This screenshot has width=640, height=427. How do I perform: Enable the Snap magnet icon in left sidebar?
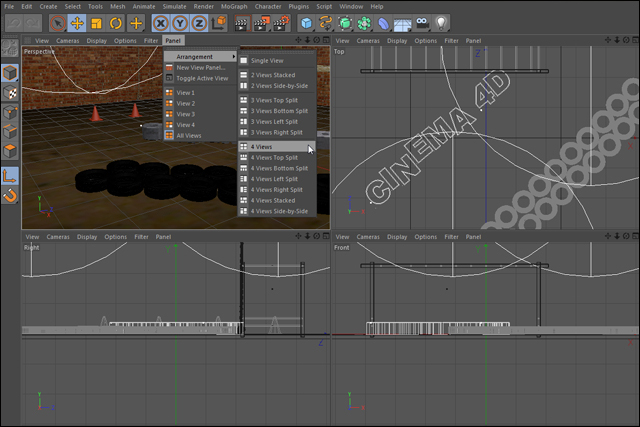tap(10, 195)
